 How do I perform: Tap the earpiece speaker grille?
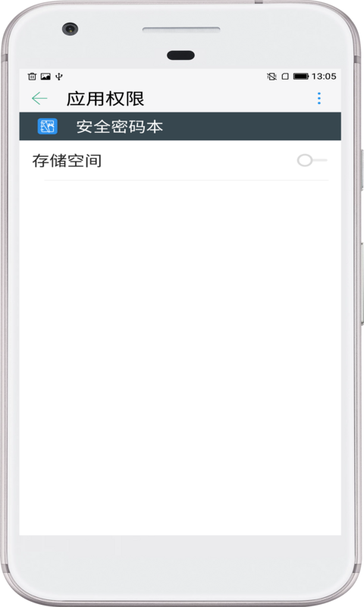[181, 30]
